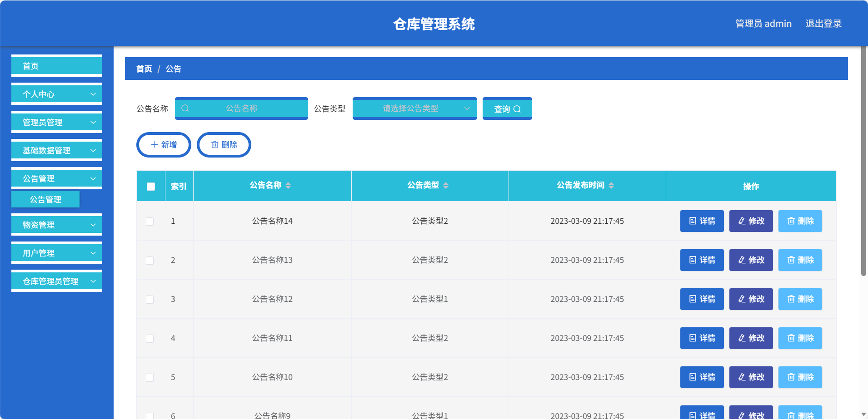Collapse the 公告管理 sidebar menu
This screenshot has width=868, height=419.
pyautogui.click(x=57, y=178)
